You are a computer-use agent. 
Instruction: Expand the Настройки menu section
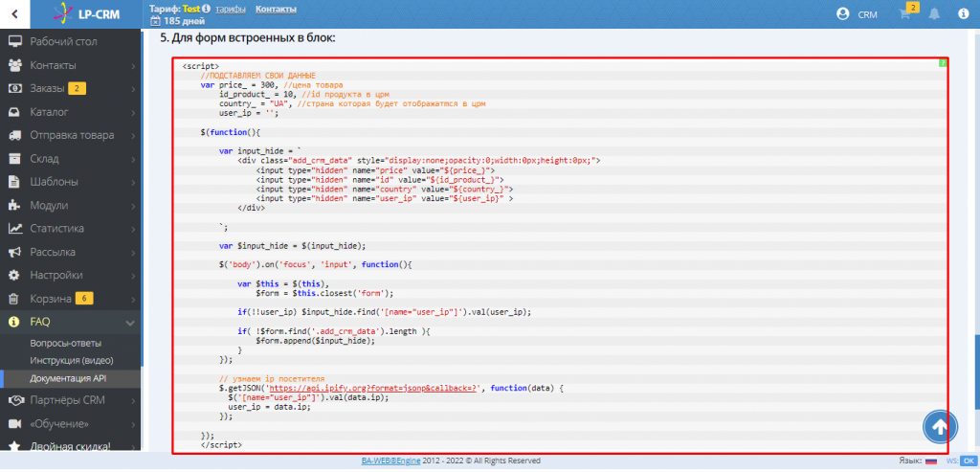point(130,275)
